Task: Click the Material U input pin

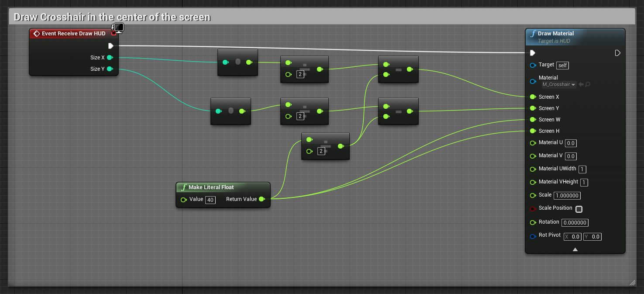Action: point(533,143)
